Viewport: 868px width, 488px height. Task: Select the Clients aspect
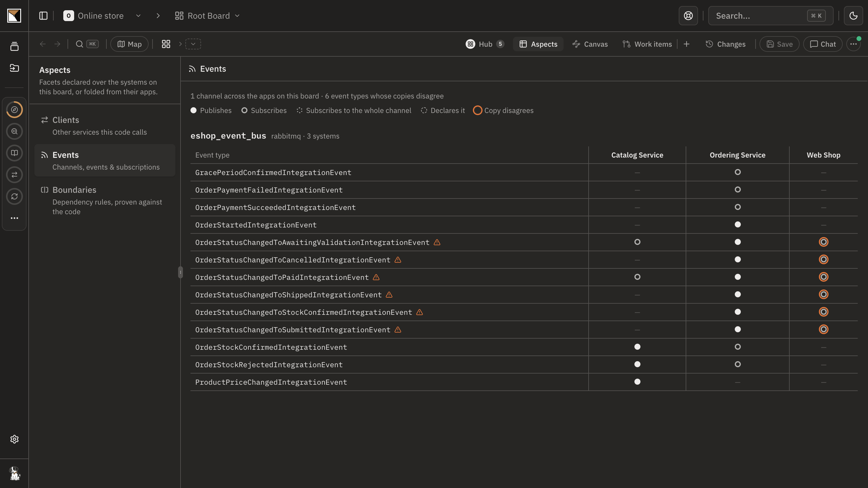pyautogui.click(x=105, y=126)
